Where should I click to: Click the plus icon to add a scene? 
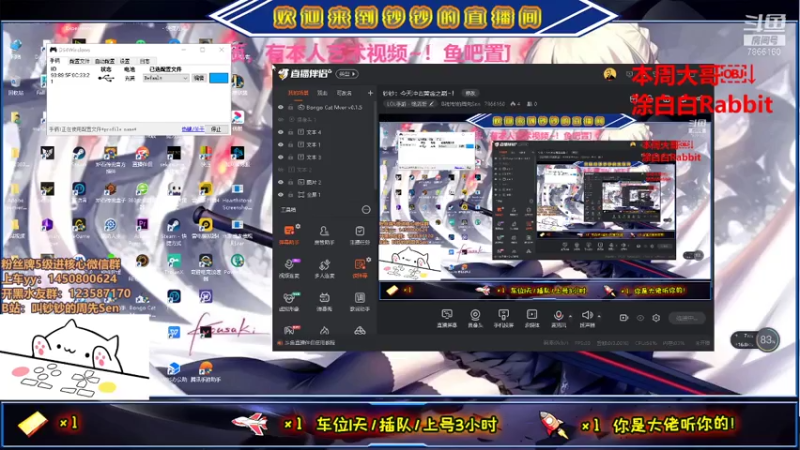click(x=370, y=93)
